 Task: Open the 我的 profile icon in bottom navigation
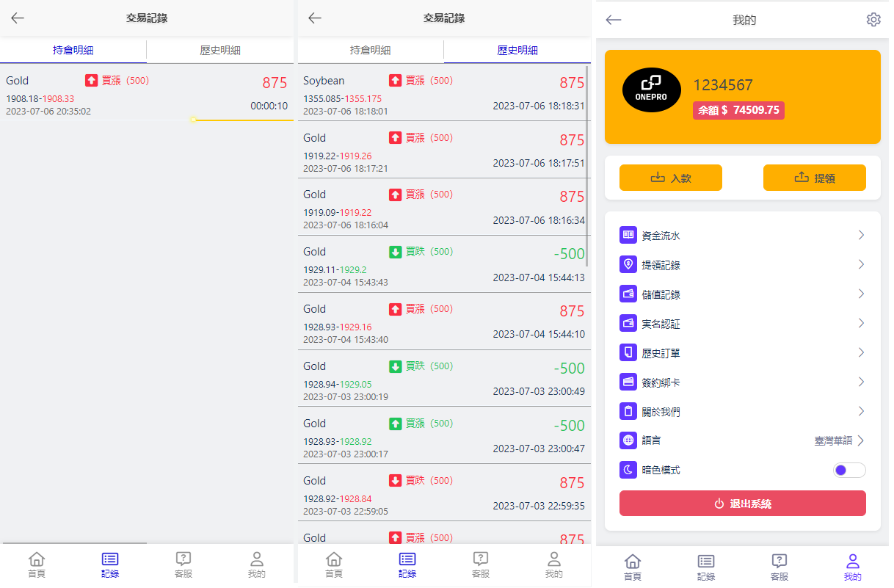tap(851, 564)
